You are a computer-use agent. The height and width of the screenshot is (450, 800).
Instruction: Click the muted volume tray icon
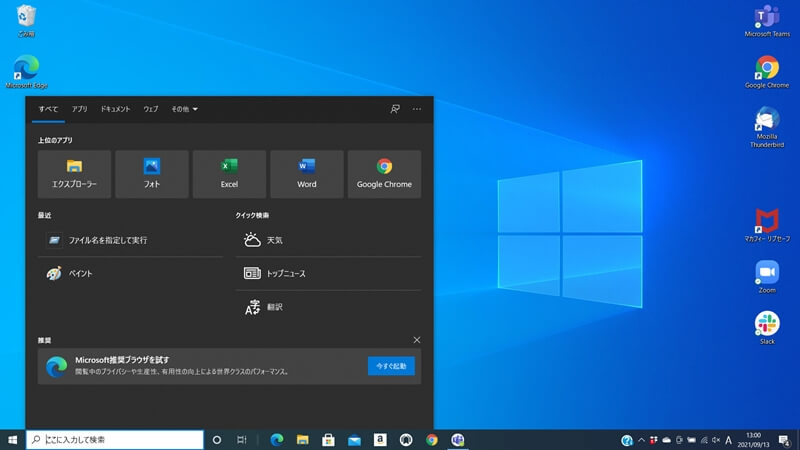[716, 440]
